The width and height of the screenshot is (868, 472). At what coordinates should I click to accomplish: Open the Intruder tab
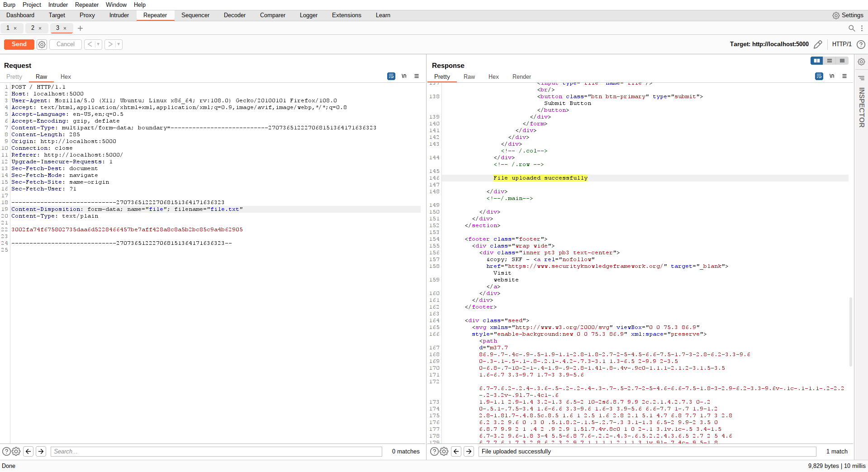119,15
